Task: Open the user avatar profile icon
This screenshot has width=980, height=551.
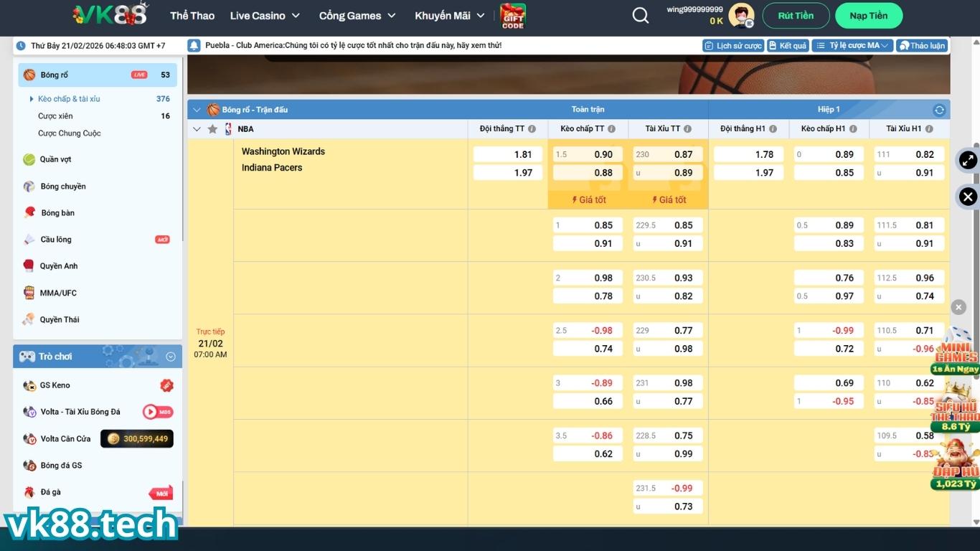Action: [740, 15]
